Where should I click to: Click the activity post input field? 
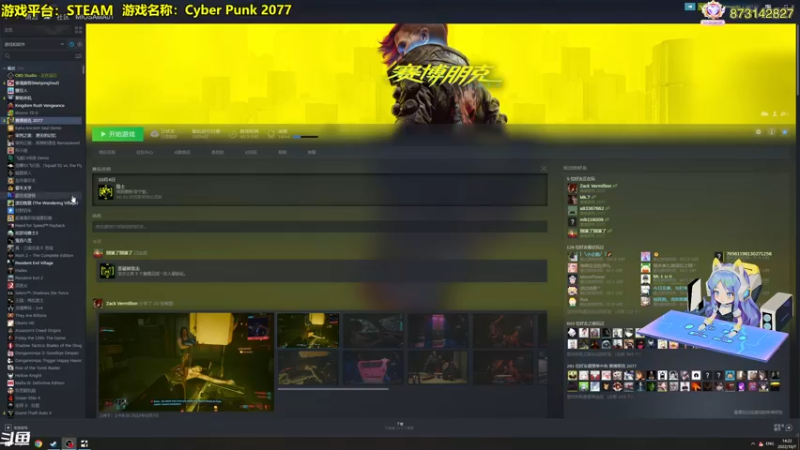[319, 227]
